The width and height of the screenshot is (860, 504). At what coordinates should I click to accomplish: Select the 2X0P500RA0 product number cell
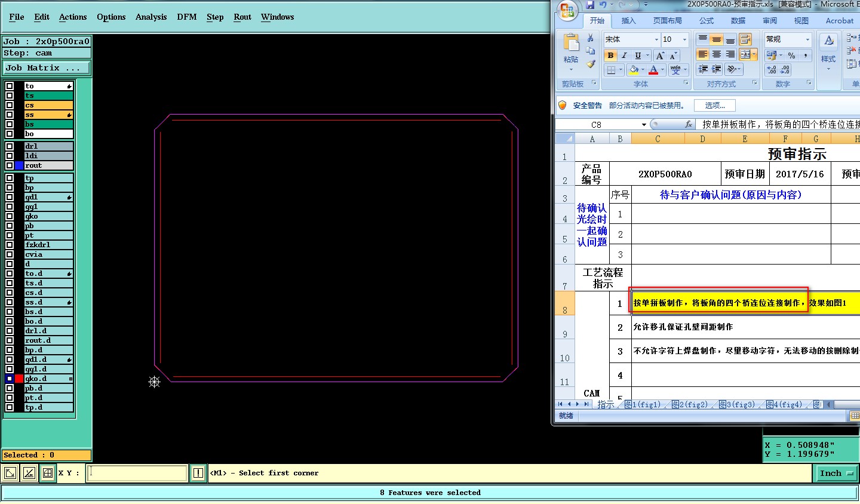pyautogui.click(x=665, y=174)
